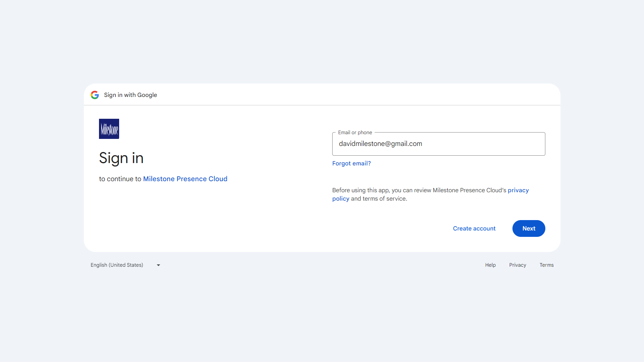This screenshot has height=362, width=644.
Task: Click the 'Sign in with Google' header text
Action: tap(131, 95)
